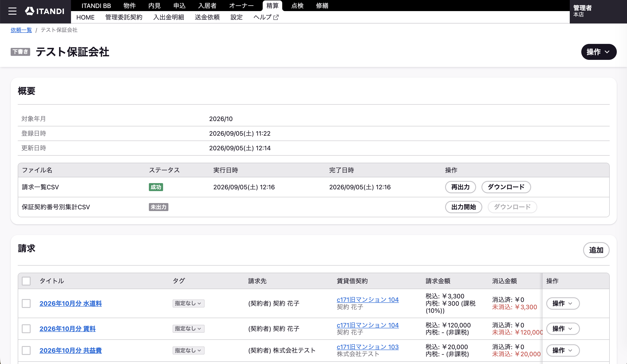Open the hamburger menu icon
Screen dimensions: 627x364
tap(12, 11)
